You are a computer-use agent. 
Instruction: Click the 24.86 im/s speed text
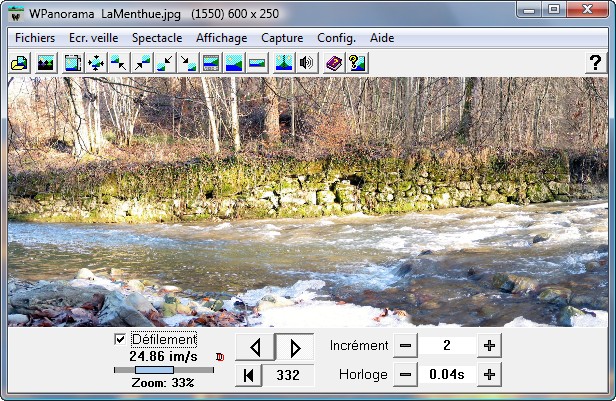163,357
